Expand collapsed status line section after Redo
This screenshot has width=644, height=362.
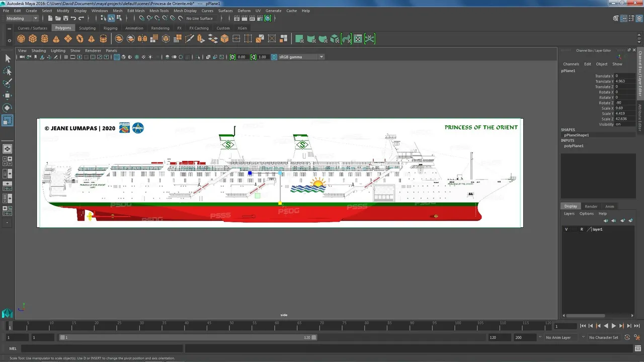tap(89, 18)
